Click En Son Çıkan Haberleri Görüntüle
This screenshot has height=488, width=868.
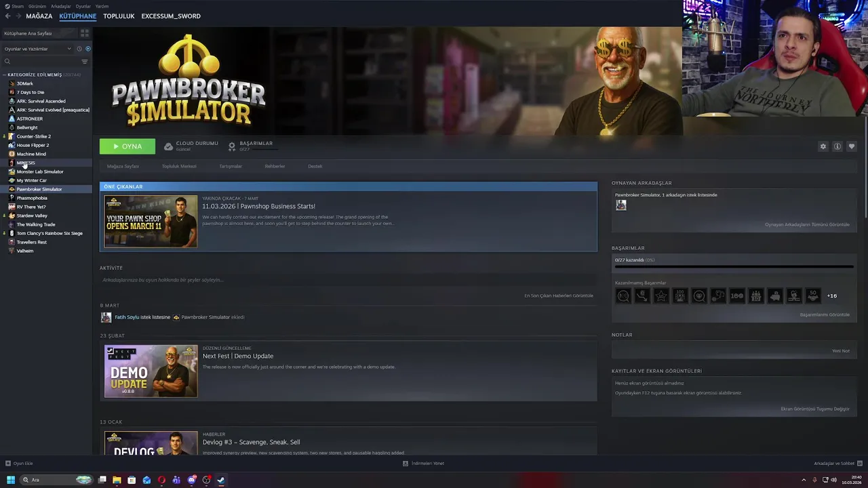click(x=559, y=296)
